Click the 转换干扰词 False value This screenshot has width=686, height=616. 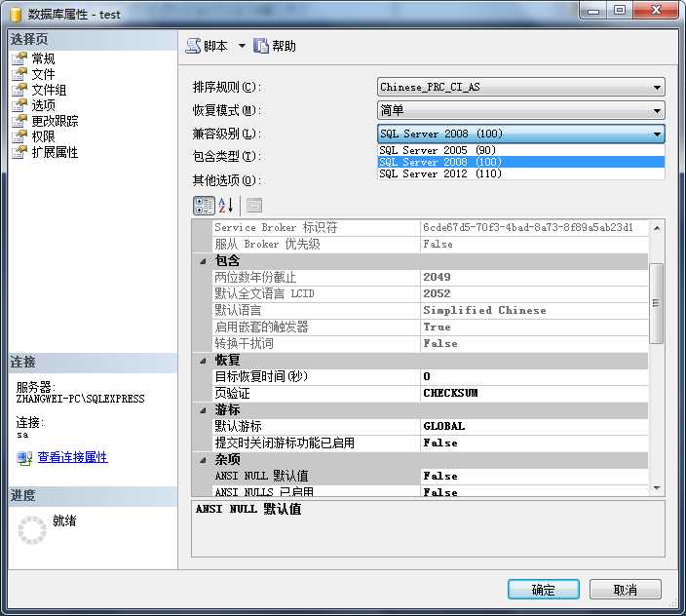coord(534,343)
